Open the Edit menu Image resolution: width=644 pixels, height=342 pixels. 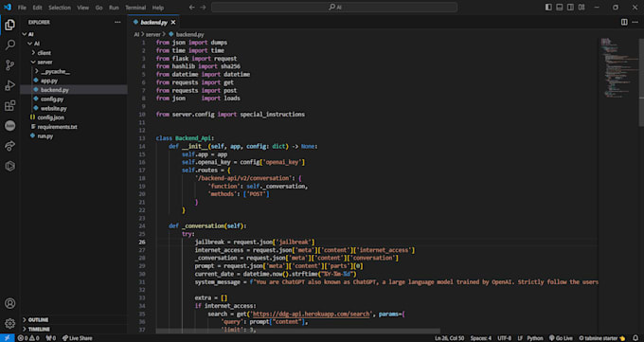coord(37,8)
